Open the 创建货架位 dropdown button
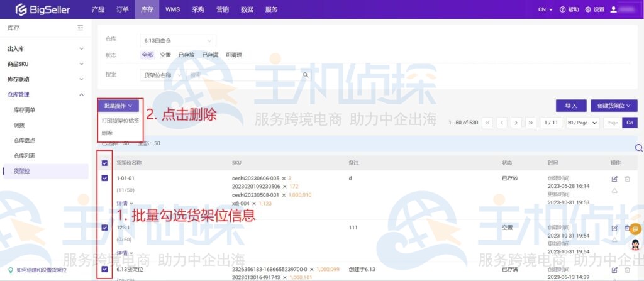The width and height of the screenshot is (644, 281). 614,106
